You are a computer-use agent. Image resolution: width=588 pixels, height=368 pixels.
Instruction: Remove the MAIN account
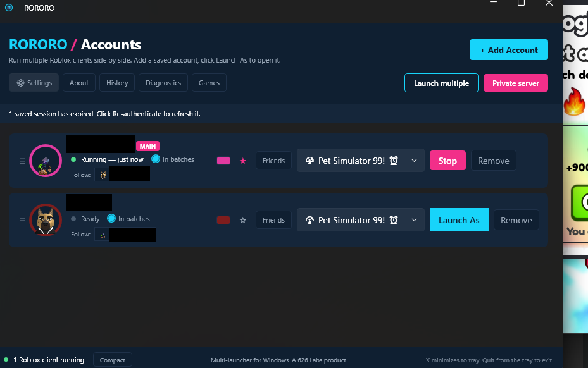pos(494,161)
